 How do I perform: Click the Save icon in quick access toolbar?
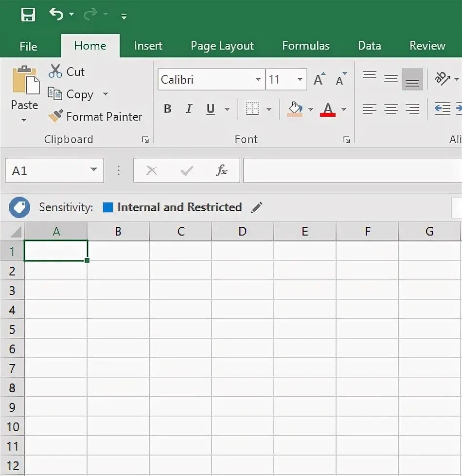point(28,15)
